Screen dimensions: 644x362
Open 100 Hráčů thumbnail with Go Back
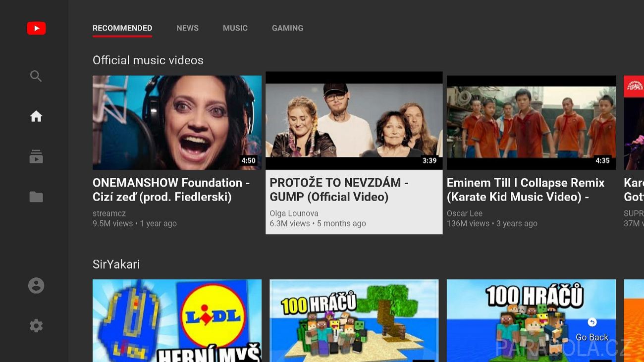click(x=531, y=320)
